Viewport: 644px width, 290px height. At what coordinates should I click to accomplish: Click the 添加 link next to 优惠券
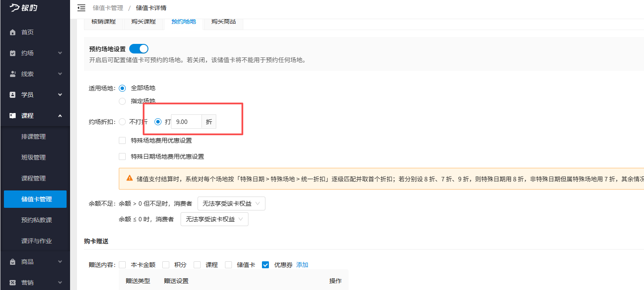click(302, 264)
